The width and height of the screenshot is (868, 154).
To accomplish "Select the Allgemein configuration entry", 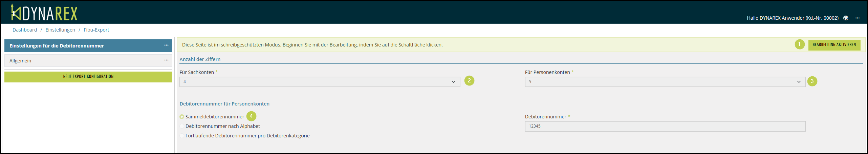I will coord(81,61).
